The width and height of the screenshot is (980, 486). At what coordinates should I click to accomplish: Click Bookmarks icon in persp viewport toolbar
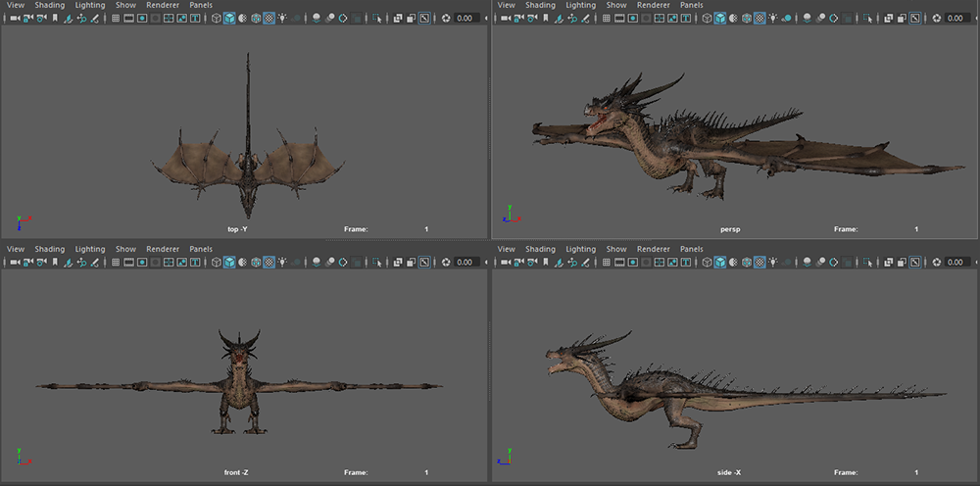[x=545, y=18]
